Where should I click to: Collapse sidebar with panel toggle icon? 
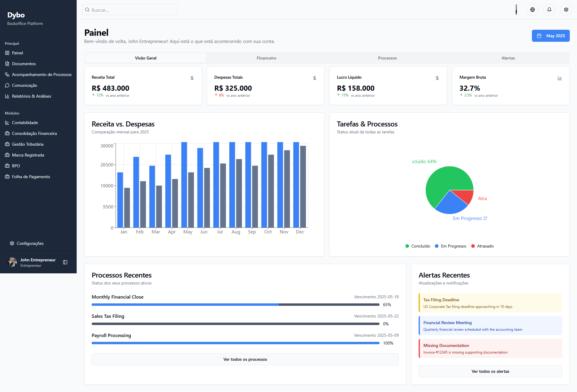(x=65, y=262)
